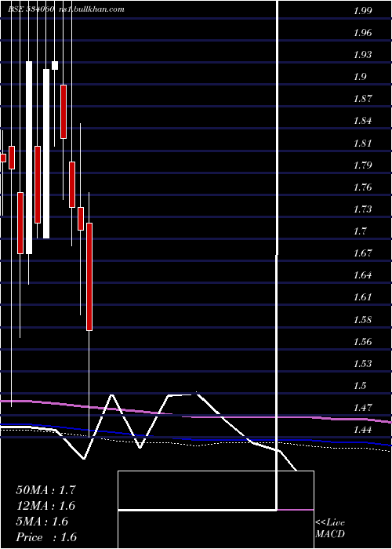Viewport: 392px width, 549px height.
Task: Select the 1.53 price axis label
Action: point(362,363)
